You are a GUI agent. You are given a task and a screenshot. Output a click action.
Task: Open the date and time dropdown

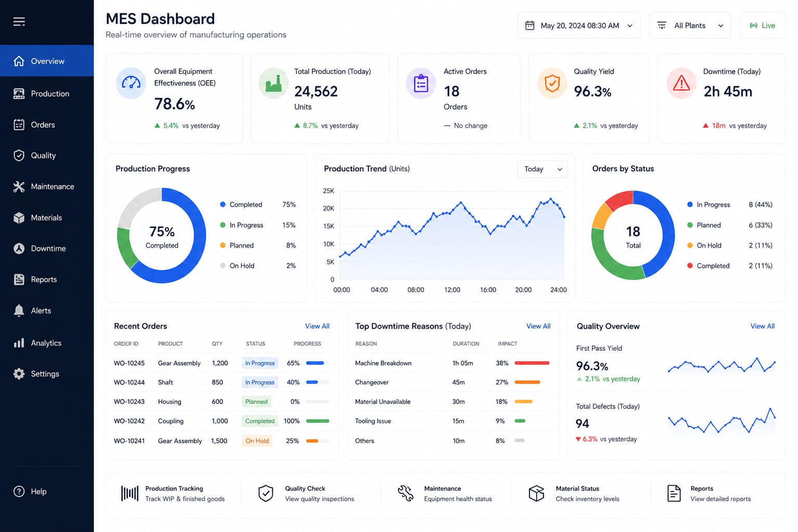pyautogui.click(x=579, y=25)
